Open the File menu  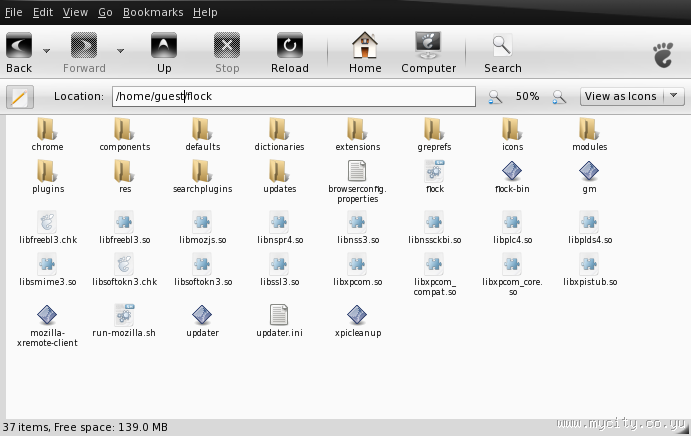(13, 12)
